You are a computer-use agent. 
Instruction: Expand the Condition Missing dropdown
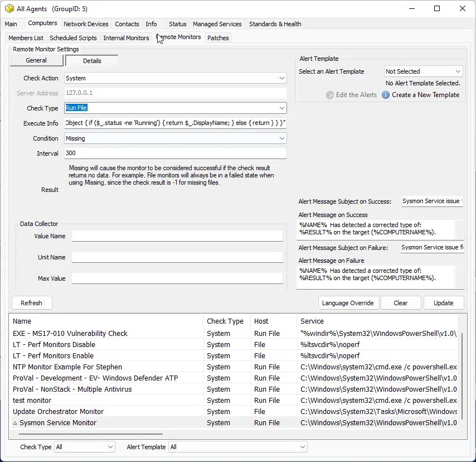tap(281, 138)
